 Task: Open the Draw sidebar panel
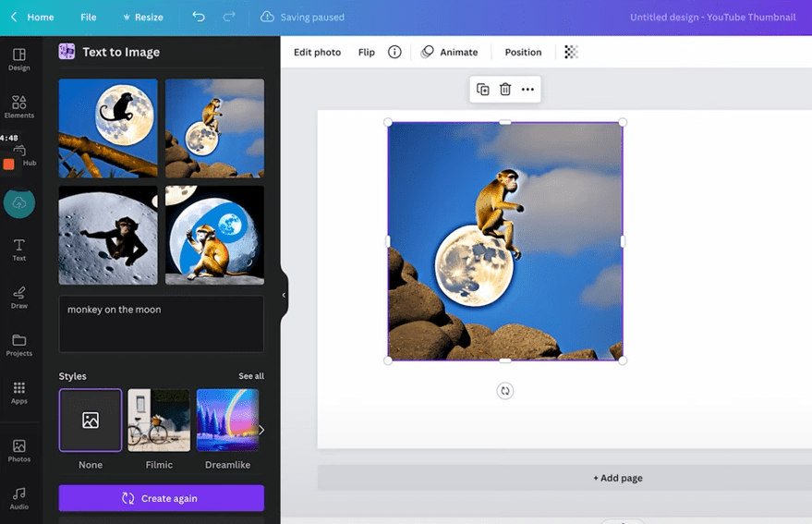point(19,298)
